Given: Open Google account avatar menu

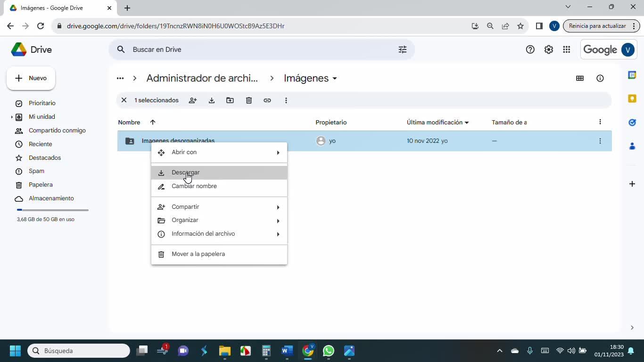Looking at the screenshot, I should [628, 49].
